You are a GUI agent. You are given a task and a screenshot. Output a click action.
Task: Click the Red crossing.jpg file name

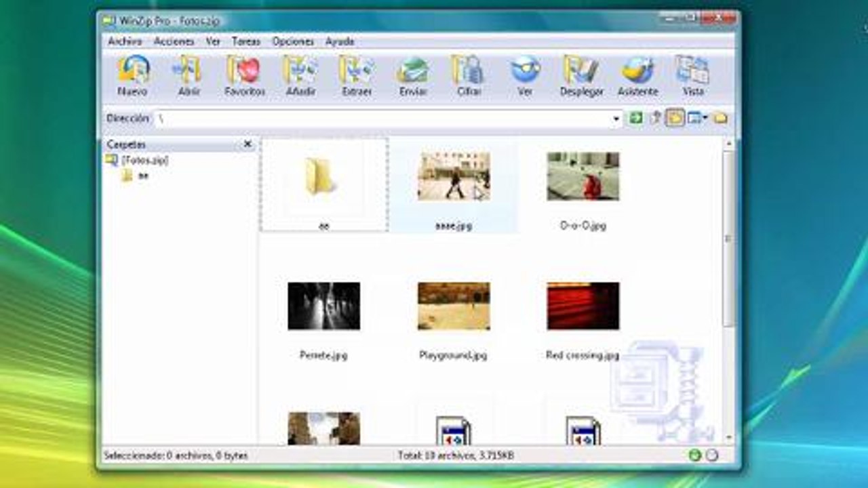point(583,355)
